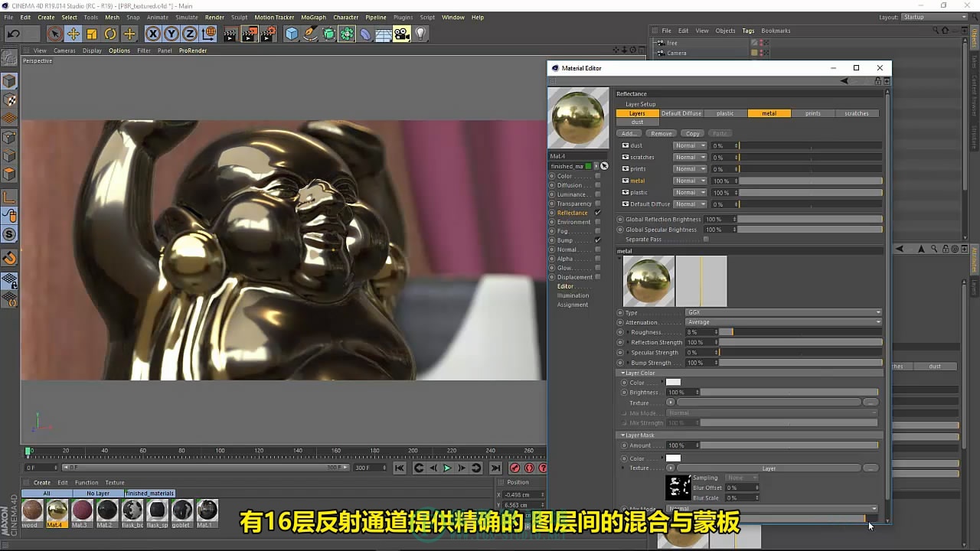Open Edit Render Settings icon

click(268, 34)
